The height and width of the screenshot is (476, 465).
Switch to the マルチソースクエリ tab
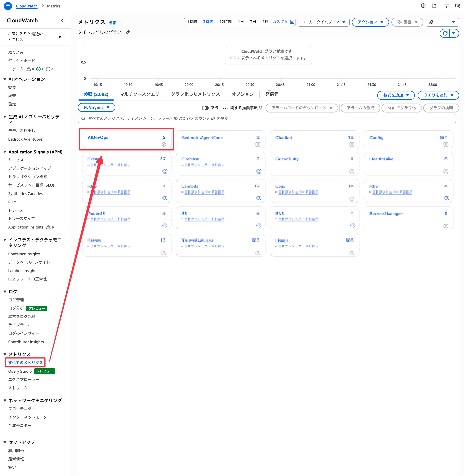click(x=139, y=94)
